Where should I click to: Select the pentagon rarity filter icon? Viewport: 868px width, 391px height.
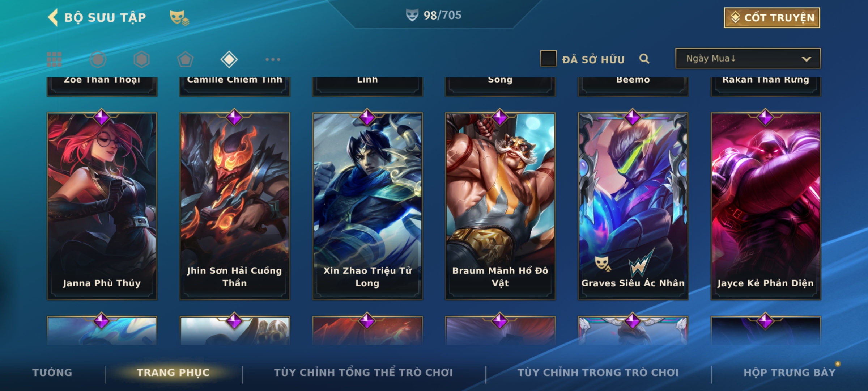tap(185, 59)
